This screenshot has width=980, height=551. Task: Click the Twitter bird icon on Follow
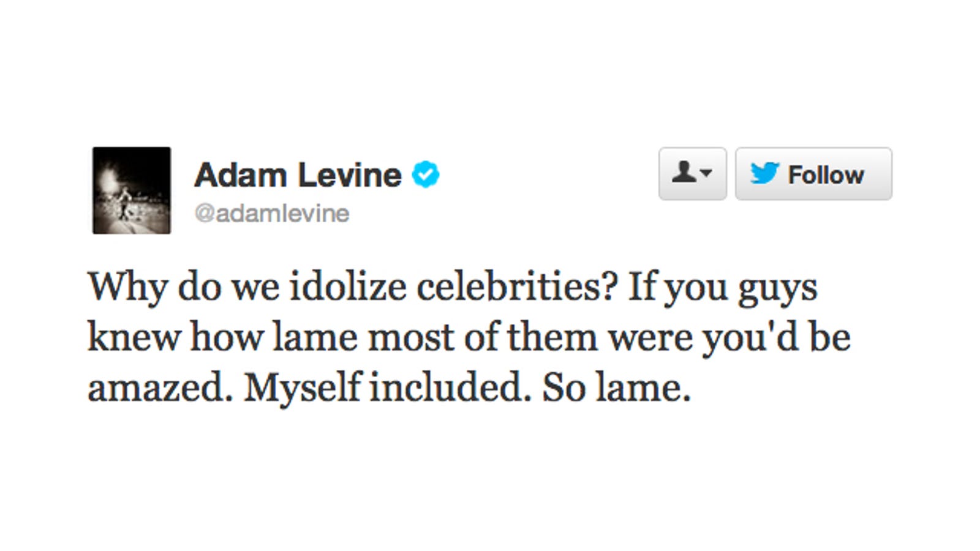[x=764, y=174]
